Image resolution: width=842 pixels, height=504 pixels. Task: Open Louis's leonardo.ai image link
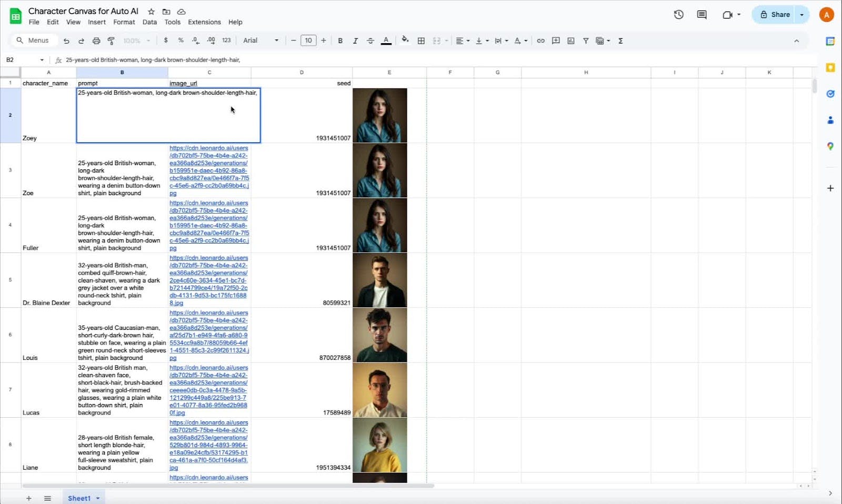208,335
